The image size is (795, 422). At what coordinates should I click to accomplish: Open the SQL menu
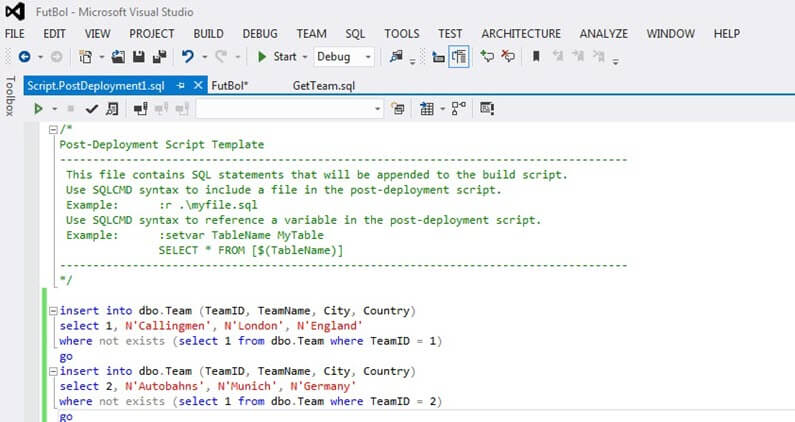pos(355,33)
